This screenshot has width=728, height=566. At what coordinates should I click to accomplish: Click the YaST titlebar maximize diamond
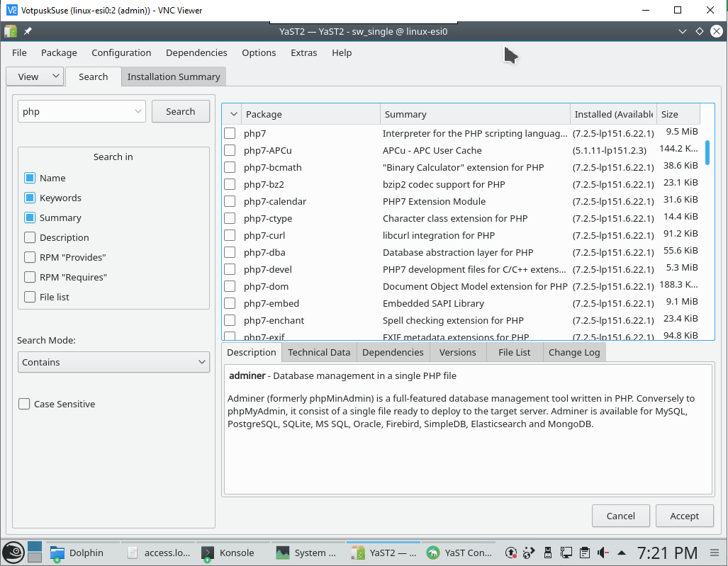tap(699, 32)
